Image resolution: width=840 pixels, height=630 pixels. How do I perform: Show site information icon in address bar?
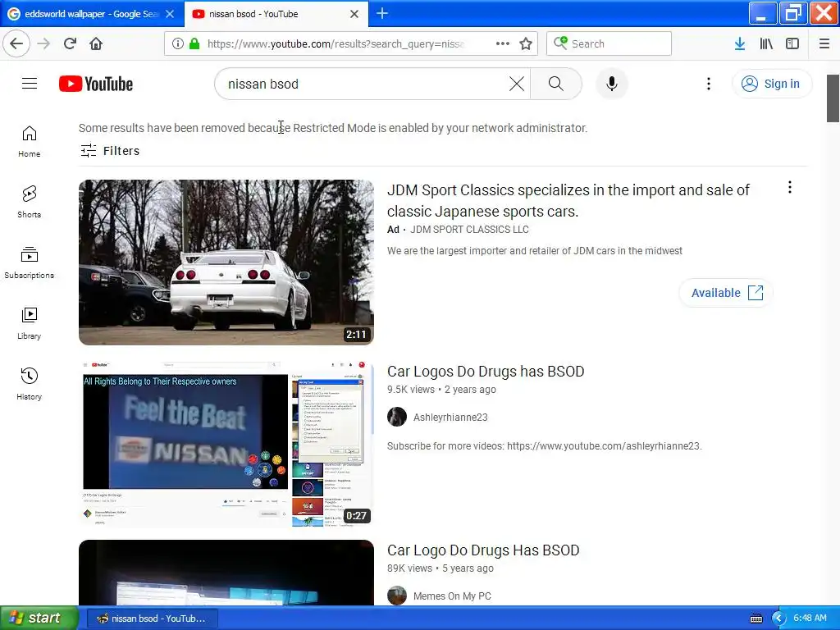178,43
